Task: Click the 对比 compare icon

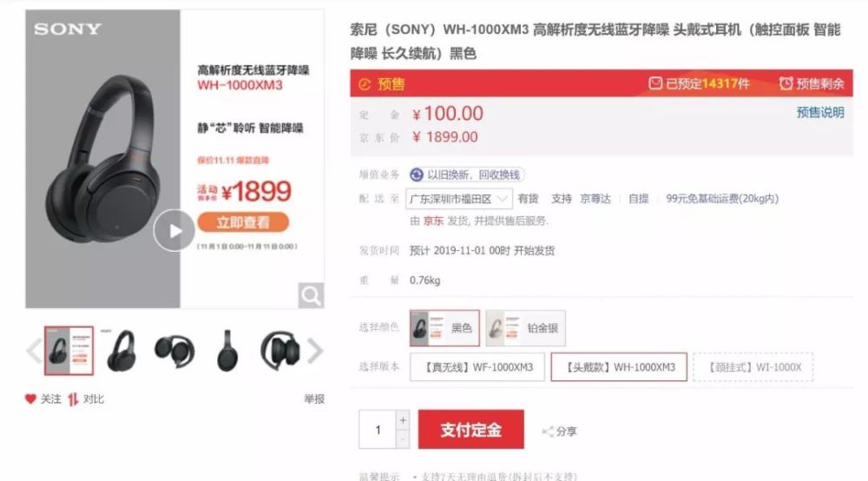Action: (x=73, y=399)
